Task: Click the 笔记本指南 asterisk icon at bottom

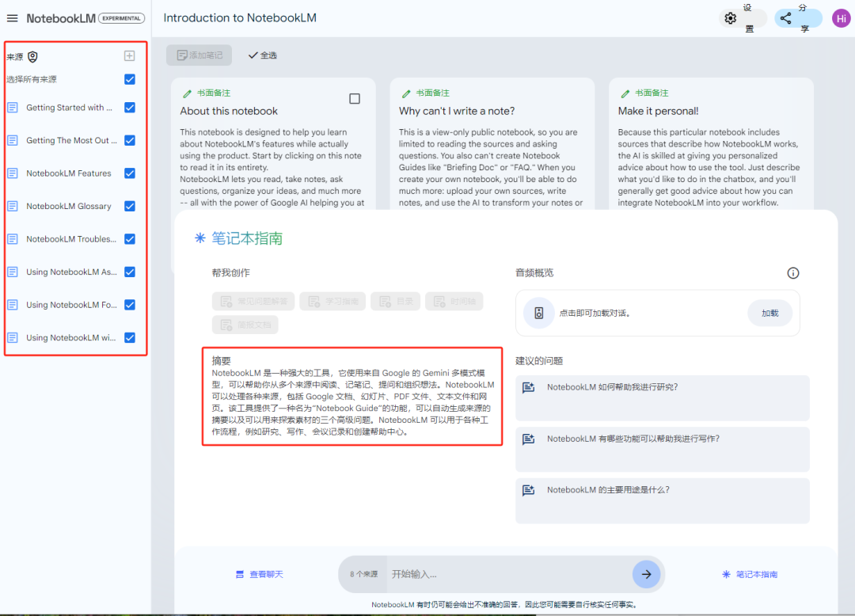Action: tap(726, 574)
